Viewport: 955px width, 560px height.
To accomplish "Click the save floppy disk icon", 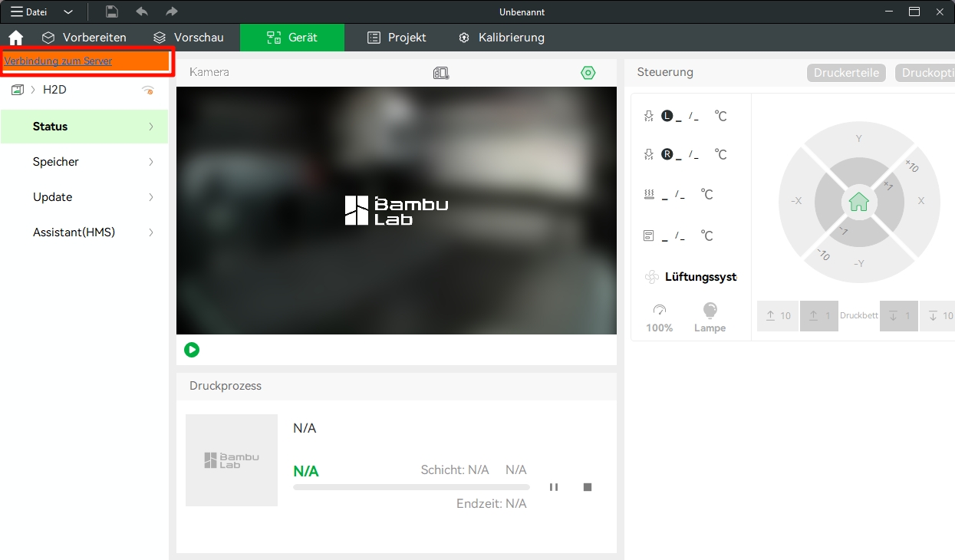I will (x=112, y=12).
